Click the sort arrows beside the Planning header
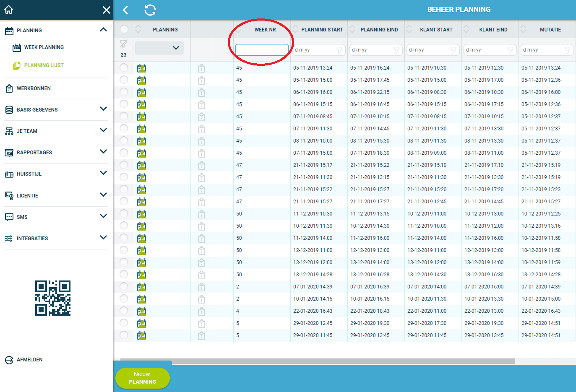 point(138,29)
